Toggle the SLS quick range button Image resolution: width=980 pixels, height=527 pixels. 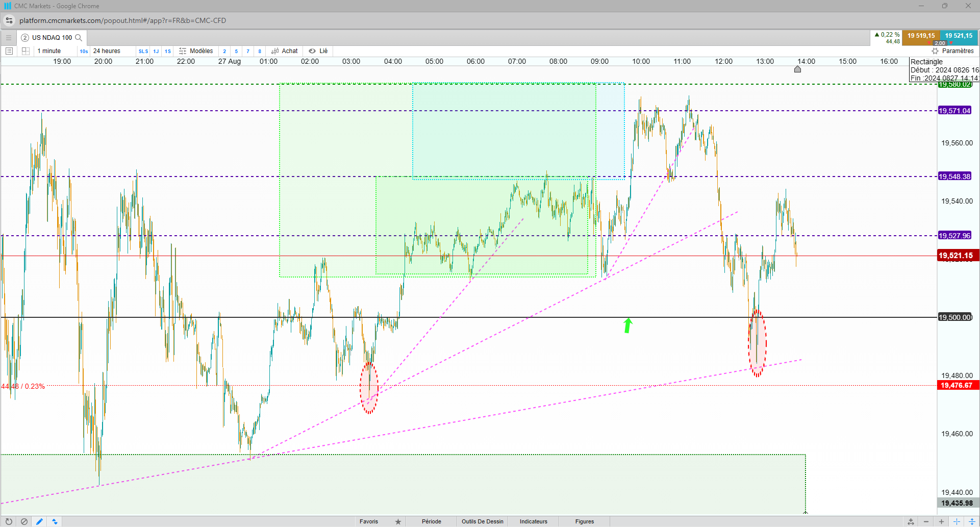point(143,52)
